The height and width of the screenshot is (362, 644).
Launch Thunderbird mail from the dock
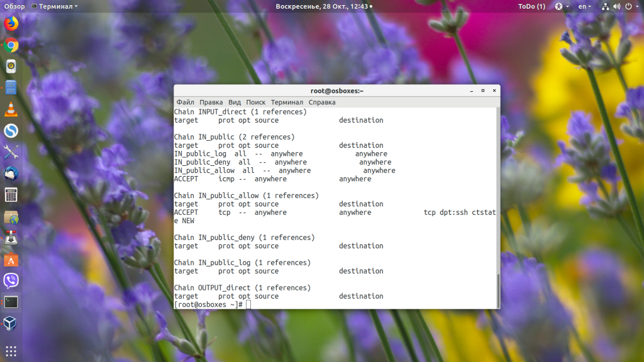(x=11, y=173)
